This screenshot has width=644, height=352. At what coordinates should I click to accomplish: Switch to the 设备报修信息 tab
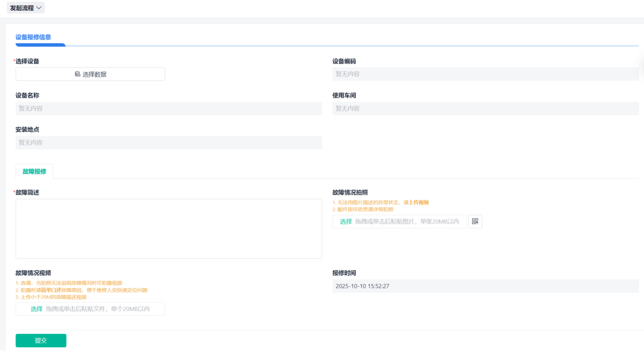click(x=33, y=37)
